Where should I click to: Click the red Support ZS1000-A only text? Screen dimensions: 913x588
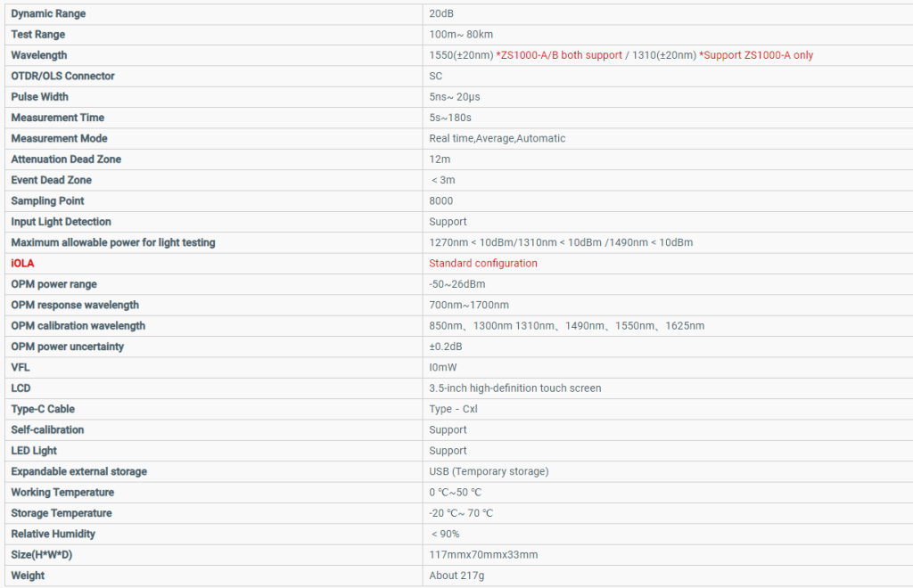[756, 55]
